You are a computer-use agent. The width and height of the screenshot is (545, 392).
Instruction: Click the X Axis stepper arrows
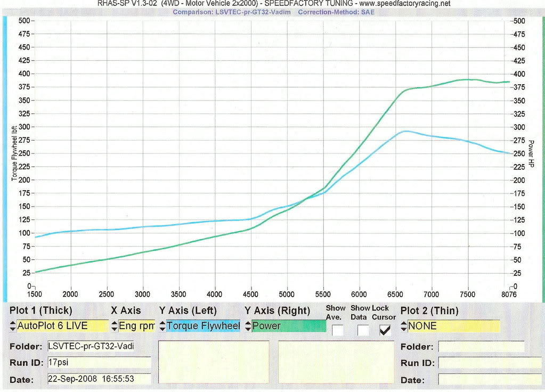pos(115,326)
